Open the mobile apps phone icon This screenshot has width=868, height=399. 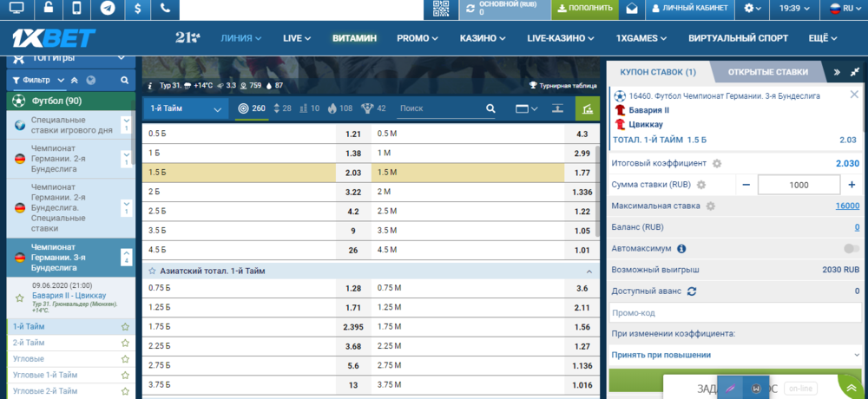[x=77, y=9]
